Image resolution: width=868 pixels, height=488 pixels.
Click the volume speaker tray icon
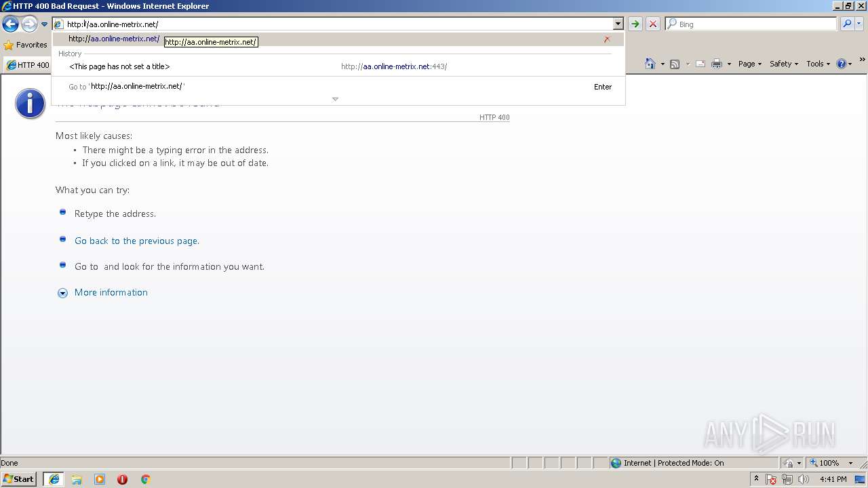pos(804,479)
